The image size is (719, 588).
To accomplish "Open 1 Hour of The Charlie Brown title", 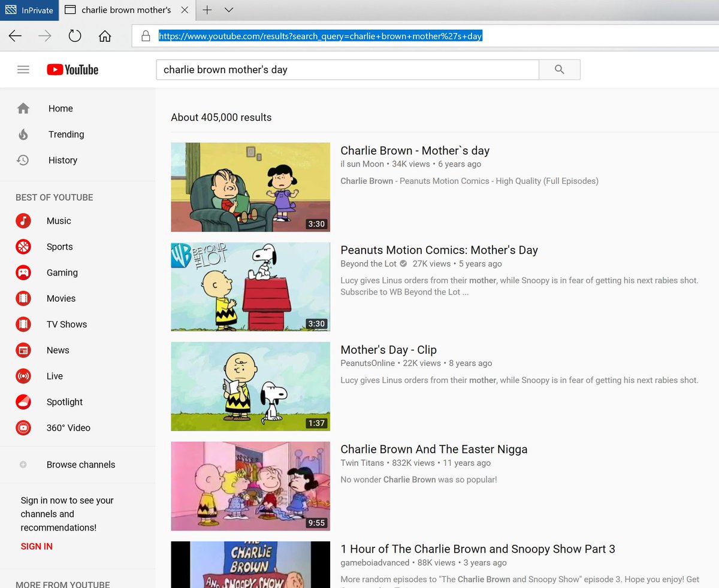I will point(478,549).
